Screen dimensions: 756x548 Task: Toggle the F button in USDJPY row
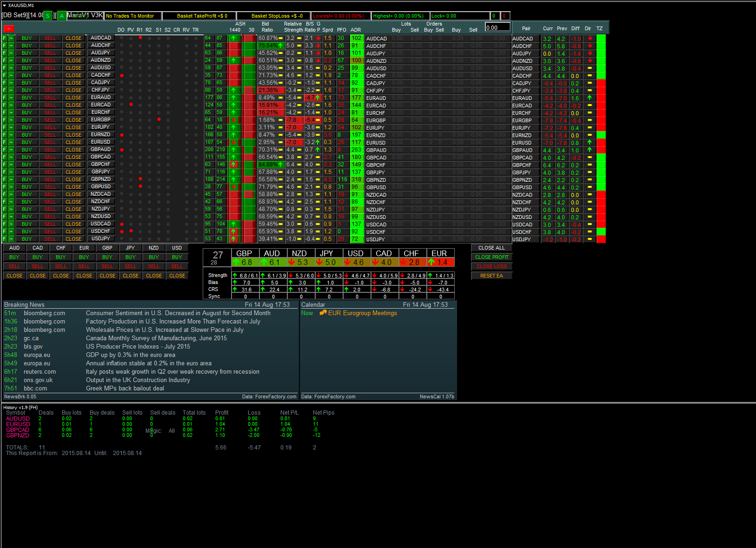(4, 239)
